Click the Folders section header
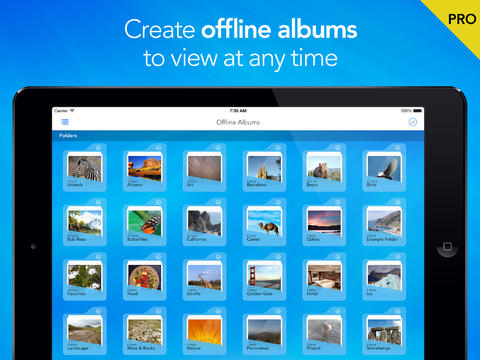 click(238, 135)
